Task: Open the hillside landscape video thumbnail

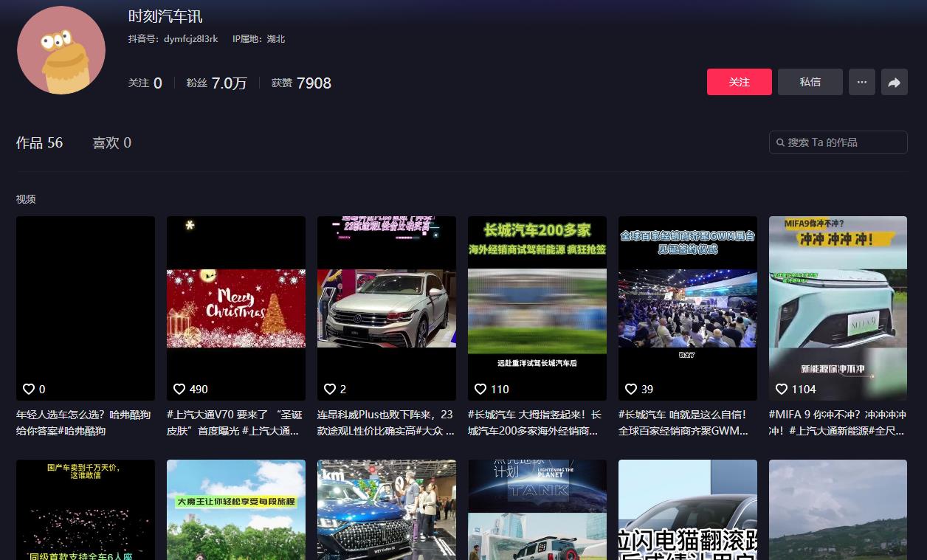Action: (x=838, y=510)
